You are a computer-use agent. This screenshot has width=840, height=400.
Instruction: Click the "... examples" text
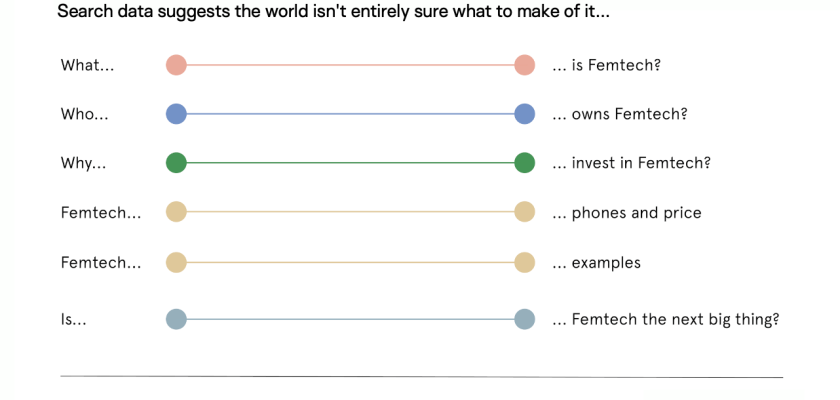tap(596, 262)
